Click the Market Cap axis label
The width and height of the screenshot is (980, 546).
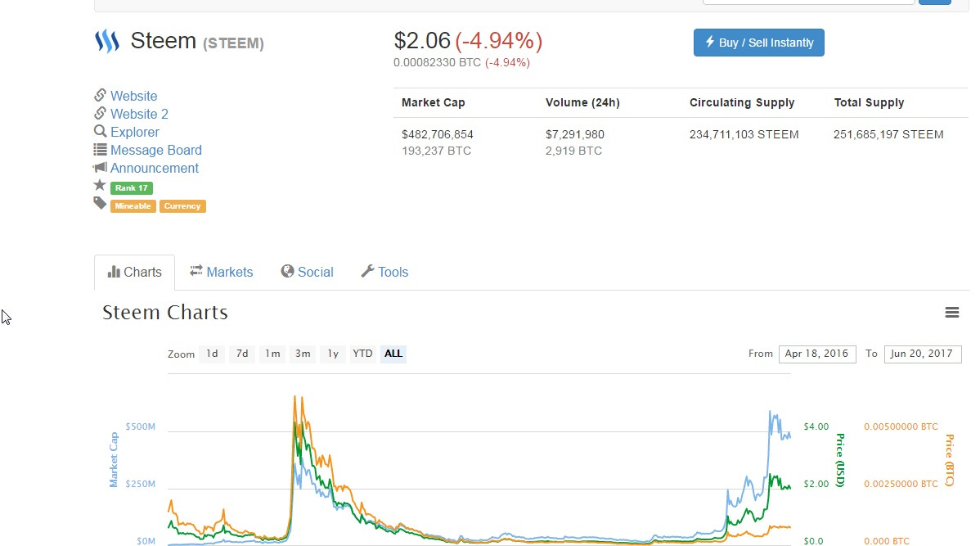tap(114, 460)
